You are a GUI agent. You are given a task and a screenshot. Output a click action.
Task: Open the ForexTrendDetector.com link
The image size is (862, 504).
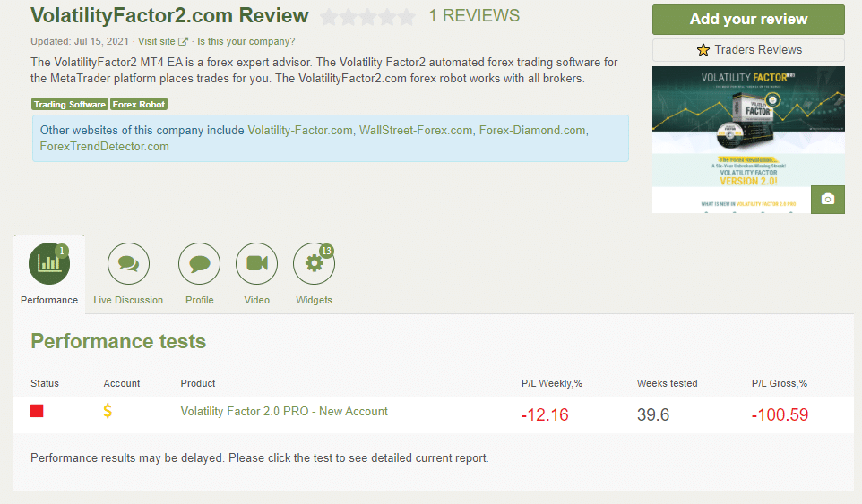105,147
